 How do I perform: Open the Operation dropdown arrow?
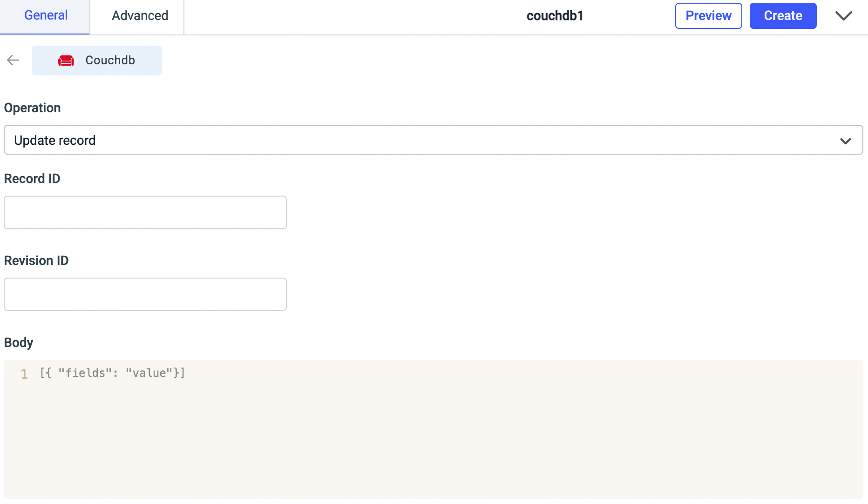click(x=845, y=141)
